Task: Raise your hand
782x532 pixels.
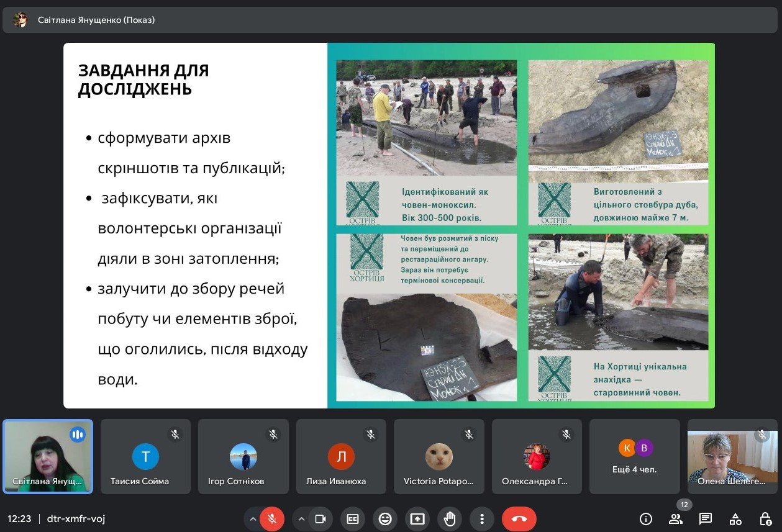Action: pyautogui.click(x=450, y=519)
